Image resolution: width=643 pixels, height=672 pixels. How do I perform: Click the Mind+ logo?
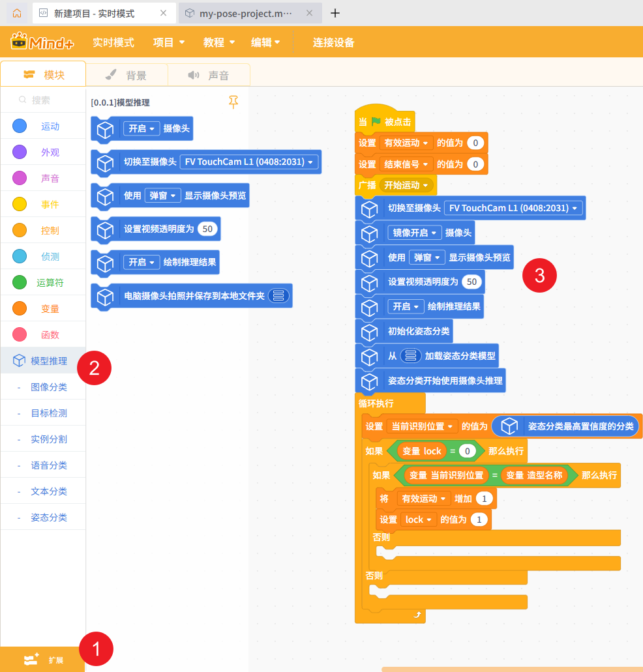42,42
